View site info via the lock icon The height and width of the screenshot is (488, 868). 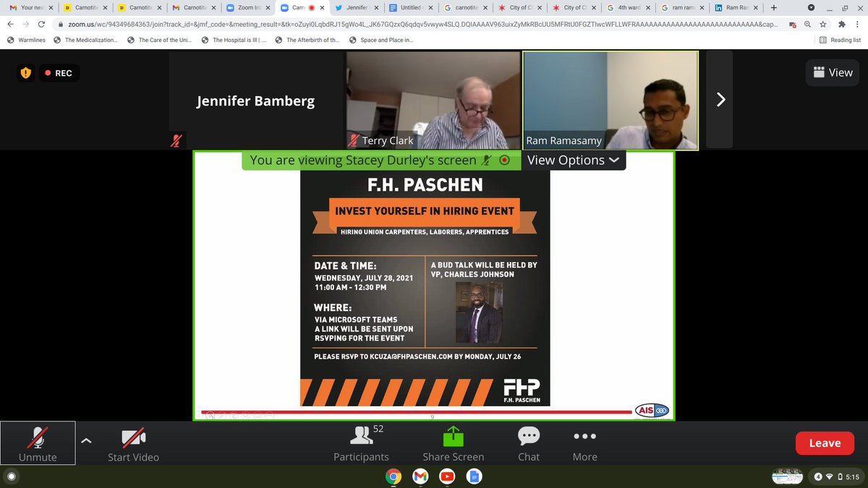tap(61, 24)
